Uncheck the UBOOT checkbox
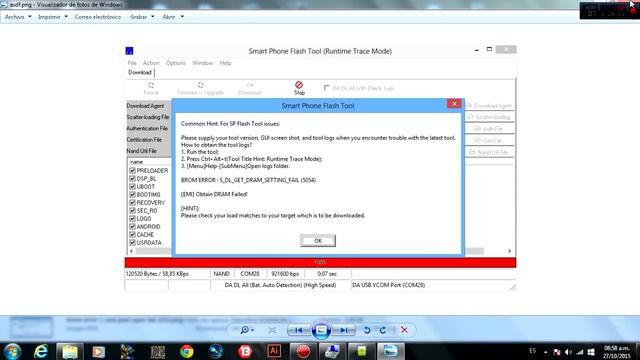 pos(132,186)
